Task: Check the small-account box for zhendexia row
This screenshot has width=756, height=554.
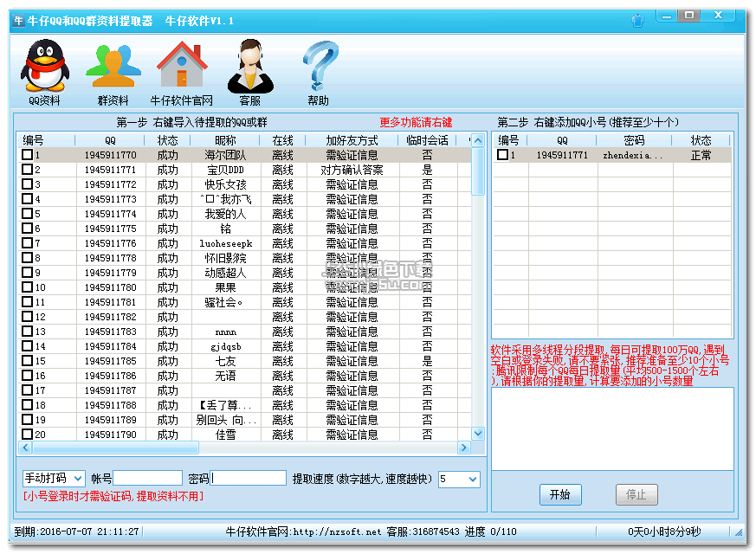Action: [502, 155]
